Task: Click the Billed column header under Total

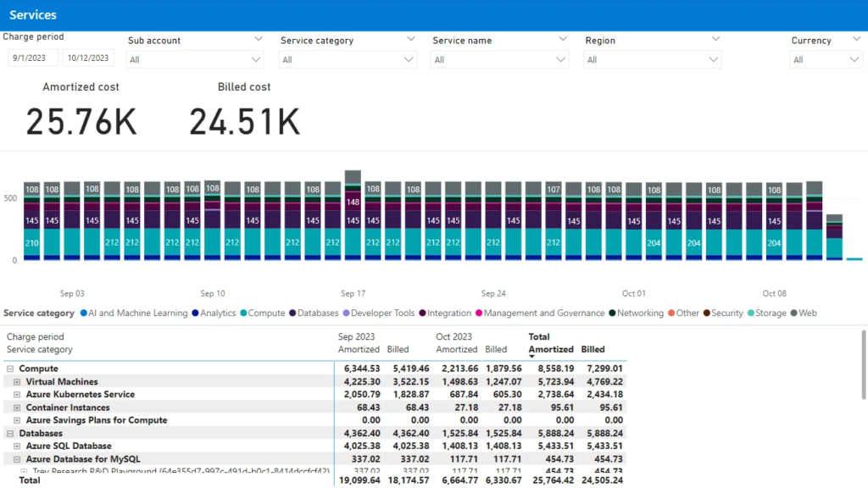Action: pyautogui.click(x=593, y=349)
